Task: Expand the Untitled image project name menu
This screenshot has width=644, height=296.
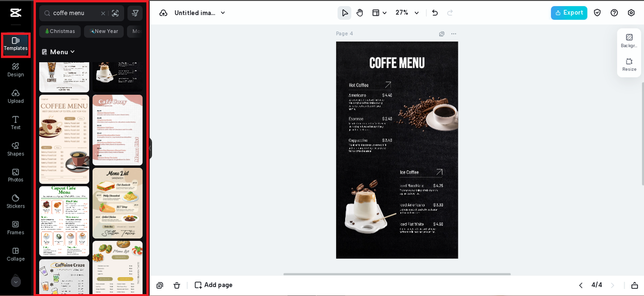Action: pos(199,13)
